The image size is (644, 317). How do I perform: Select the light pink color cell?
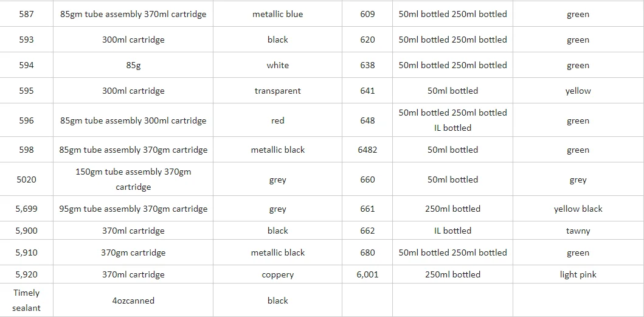[578, 274]
